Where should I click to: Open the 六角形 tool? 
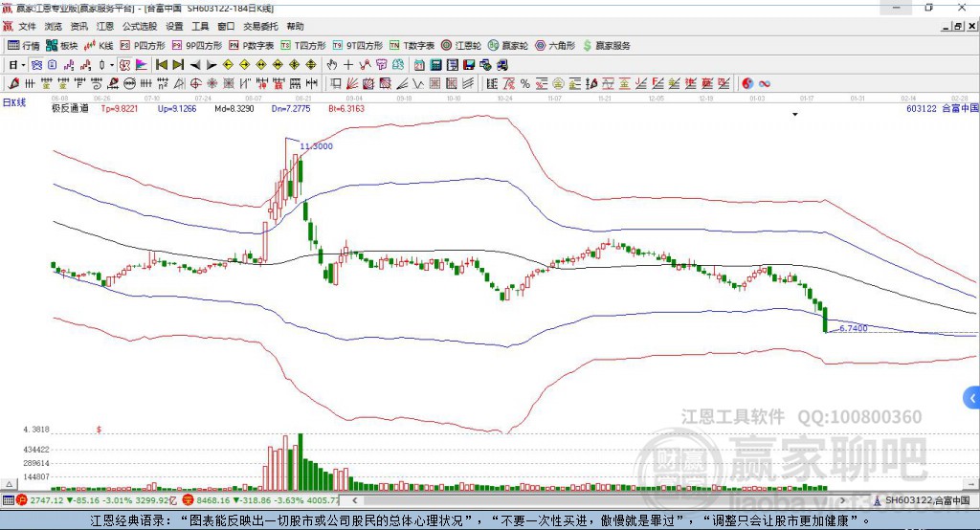click(x=555, y=46)
